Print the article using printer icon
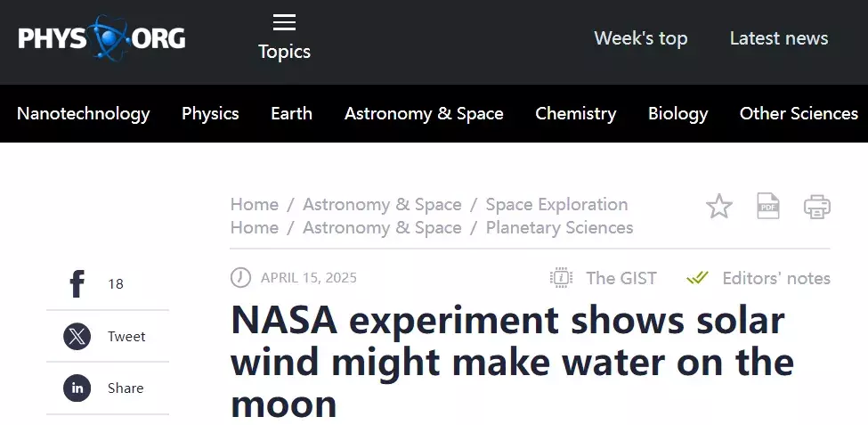Image resolution: width=868 pixels, height=425 pixels. [x=816, y=207]
